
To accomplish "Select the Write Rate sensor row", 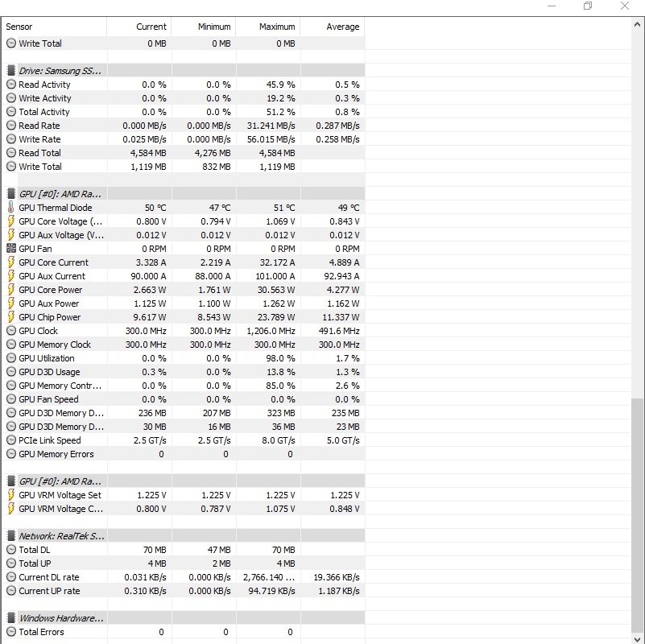I will tap(184, 139).
